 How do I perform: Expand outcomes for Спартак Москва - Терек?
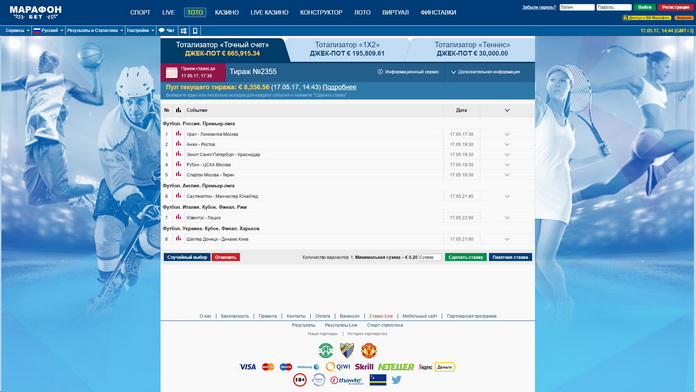507,175
